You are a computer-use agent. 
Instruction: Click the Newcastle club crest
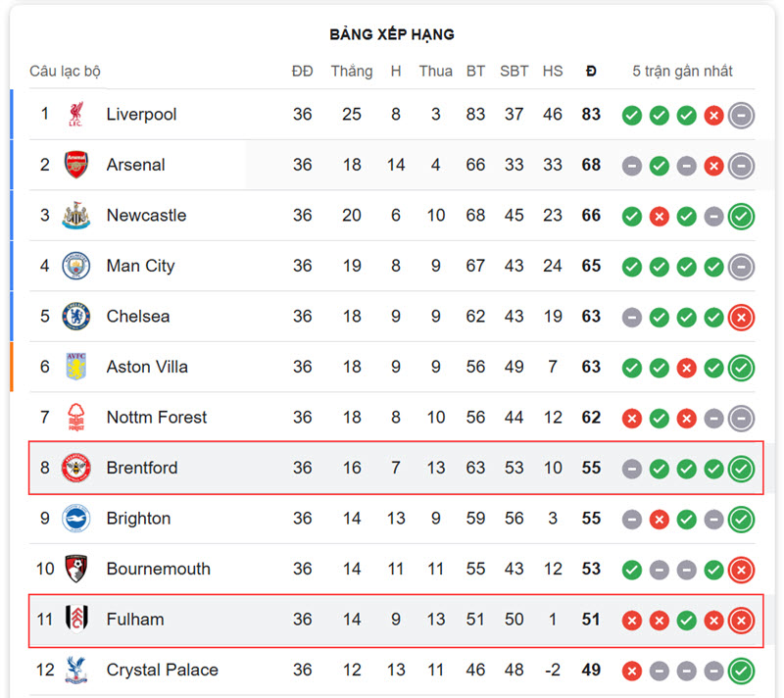[x=76, y=216]
